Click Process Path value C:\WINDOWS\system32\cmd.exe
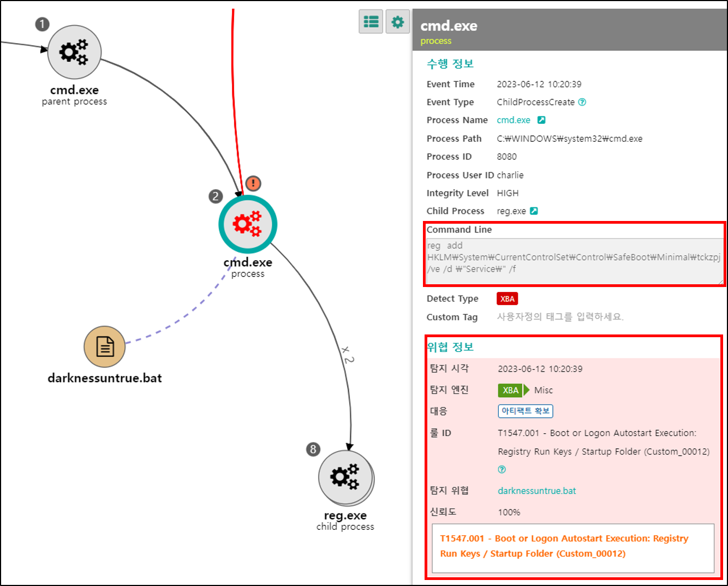The image size is (728, 586). (569, 139)
